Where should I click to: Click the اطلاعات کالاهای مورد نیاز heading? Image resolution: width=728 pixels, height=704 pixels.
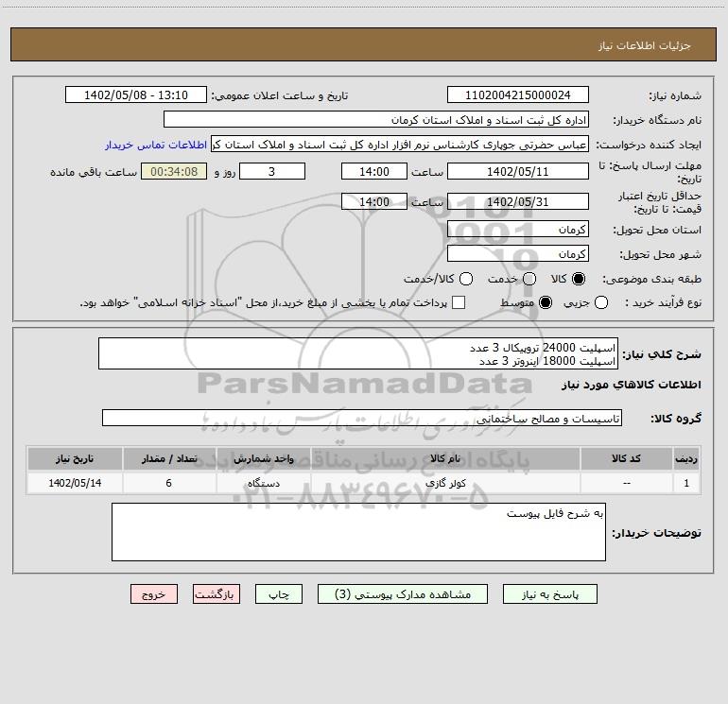click(631, 385)
